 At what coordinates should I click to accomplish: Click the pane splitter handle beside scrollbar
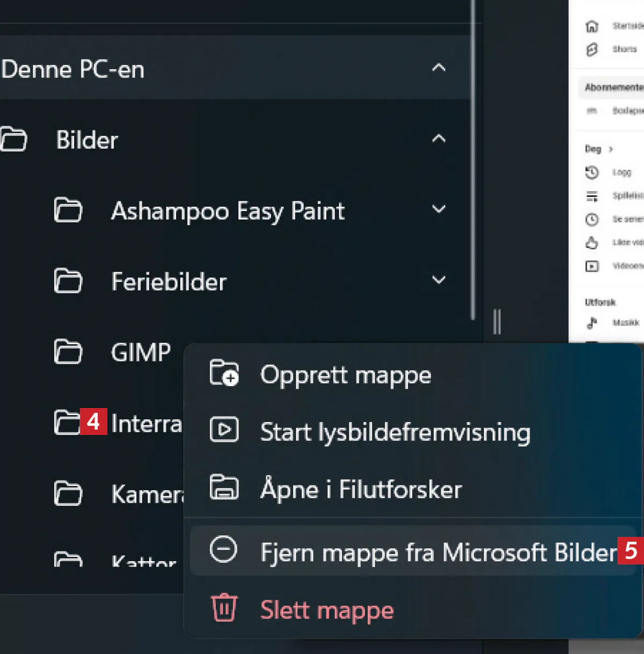pyautogui.click(x=497, y=321)
